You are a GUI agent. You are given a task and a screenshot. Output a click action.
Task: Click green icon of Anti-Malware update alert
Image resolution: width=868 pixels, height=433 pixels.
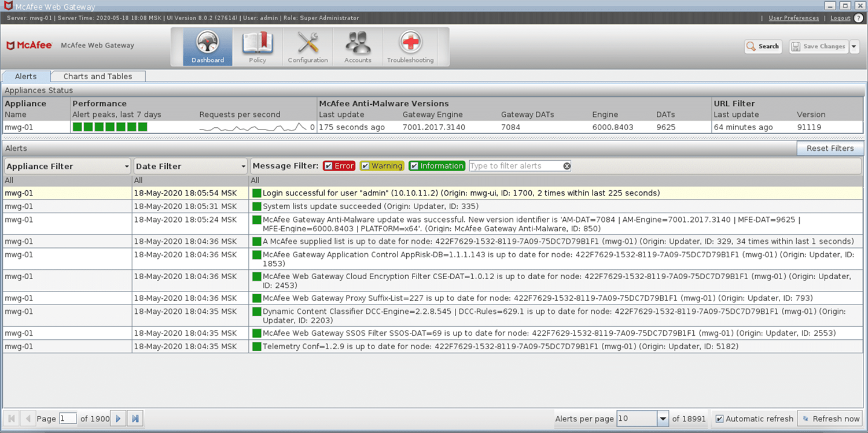[x=257, y=220]
